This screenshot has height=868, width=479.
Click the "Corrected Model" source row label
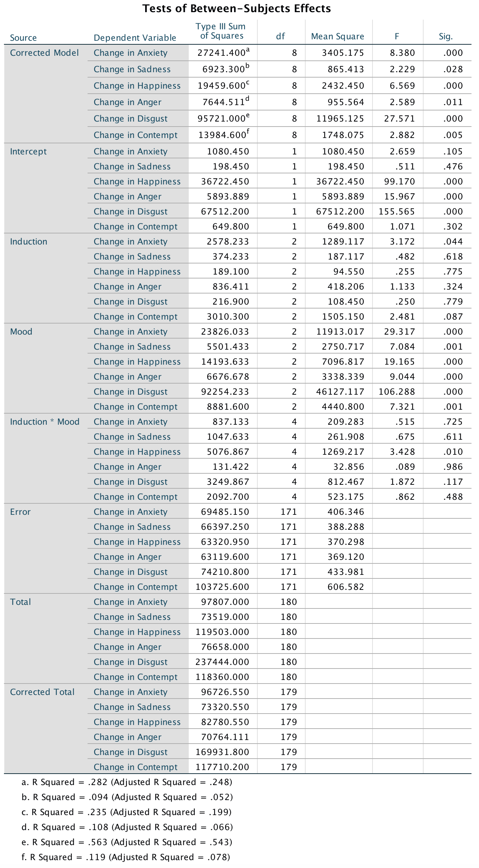click(x=44, y=53)
